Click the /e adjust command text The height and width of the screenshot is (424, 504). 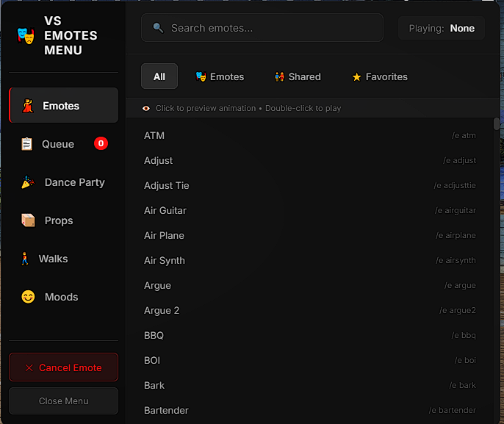(x=459, y=160)
